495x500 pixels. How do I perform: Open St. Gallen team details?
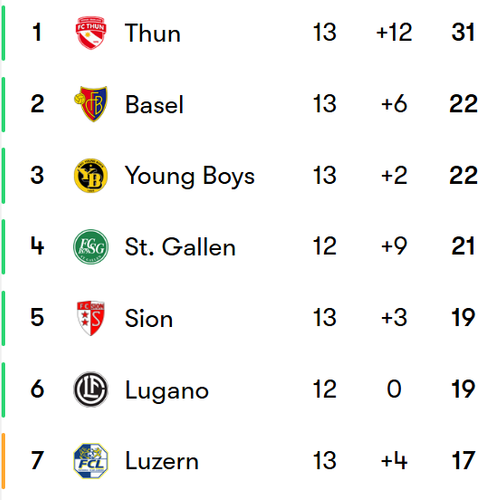pos(180,247)
